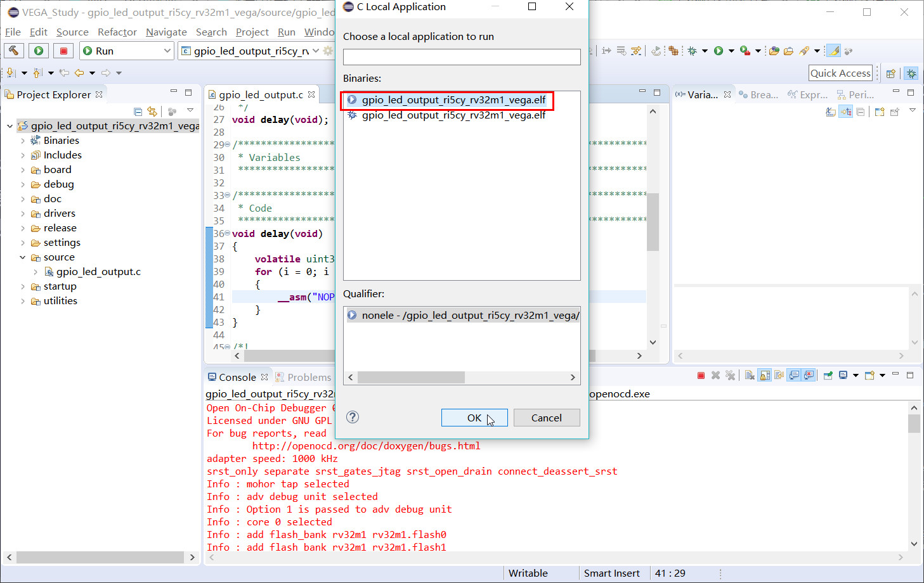
Task: Open the Refactor menu
Action: pyautogui.click(x=117, y=32)
